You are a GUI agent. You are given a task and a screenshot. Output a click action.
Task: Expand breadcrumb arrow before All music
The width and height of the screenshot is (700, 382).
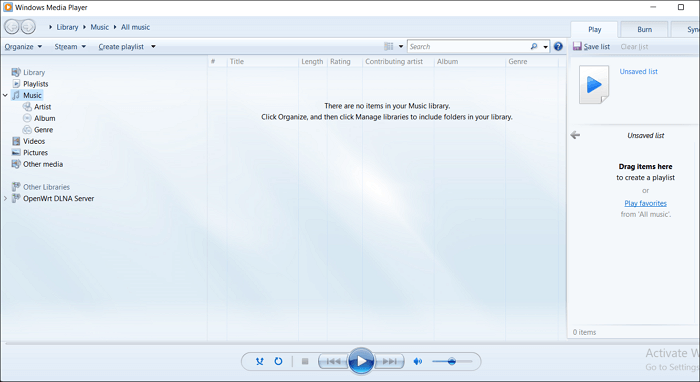pos(115,27)
